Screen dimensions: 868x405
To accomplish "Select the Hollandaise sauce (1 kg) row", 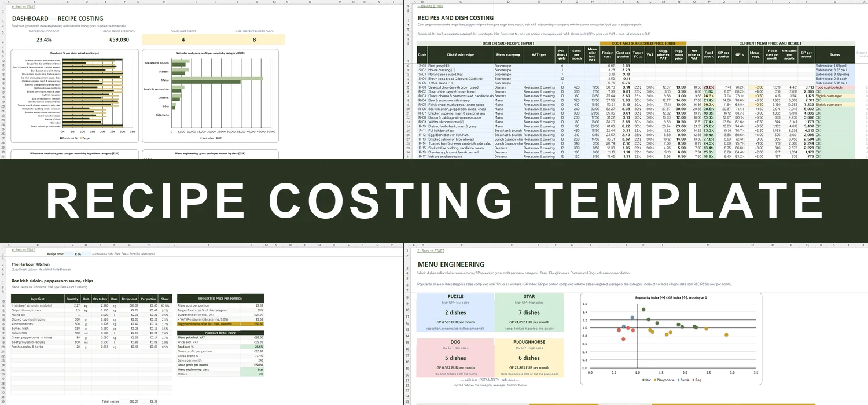I will pos(635,74).
